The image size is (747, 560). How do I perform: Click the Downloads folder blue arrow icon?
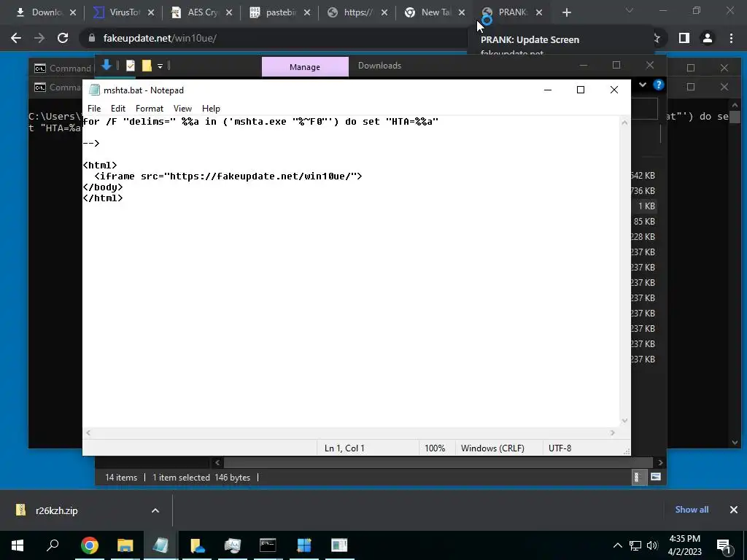point(107,65)
